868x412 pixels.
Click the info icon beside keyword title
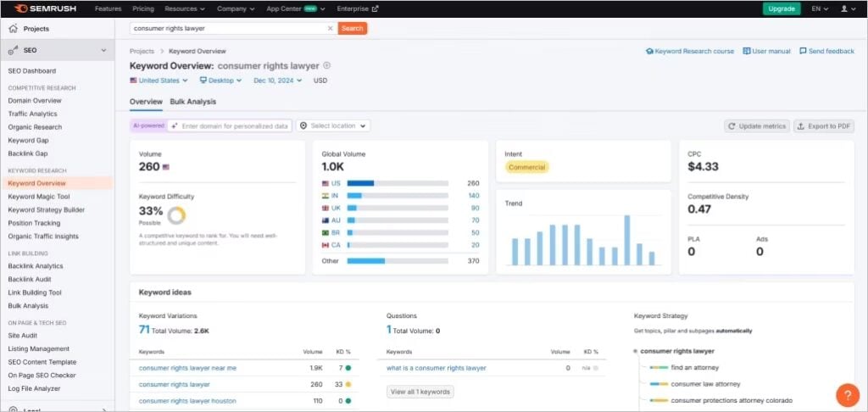(x=326, y=65)
